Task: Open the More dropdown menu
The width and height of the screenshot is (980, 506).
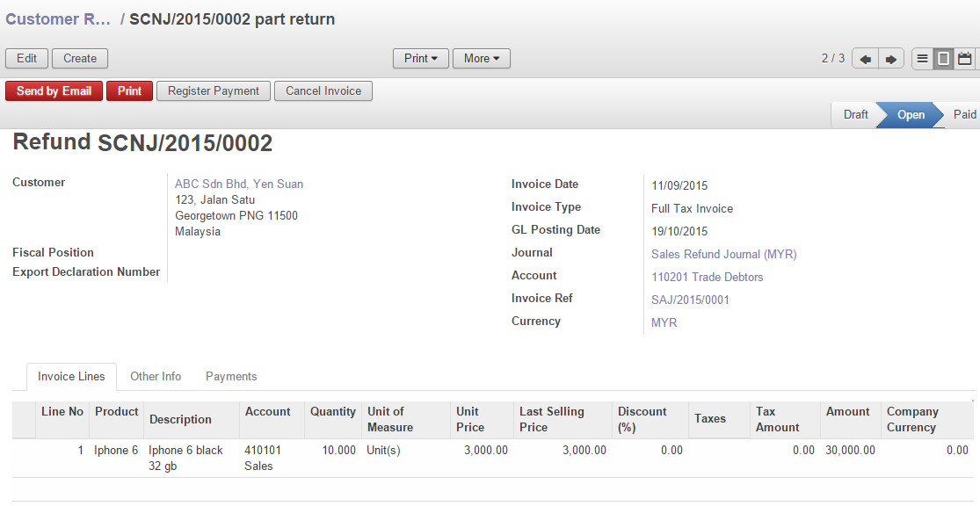Action: tap(481, 58)
